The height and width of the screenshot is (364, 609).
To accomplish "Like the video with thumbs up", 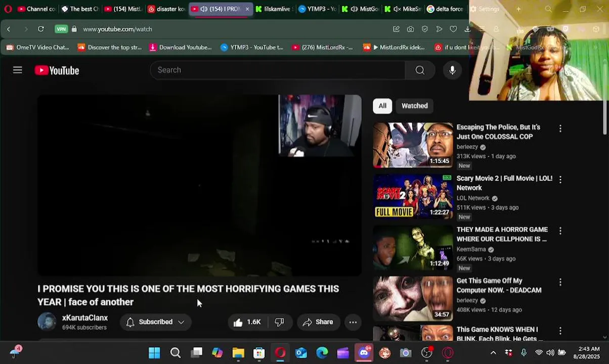I will pyautogui.click(x=247, y=322).
